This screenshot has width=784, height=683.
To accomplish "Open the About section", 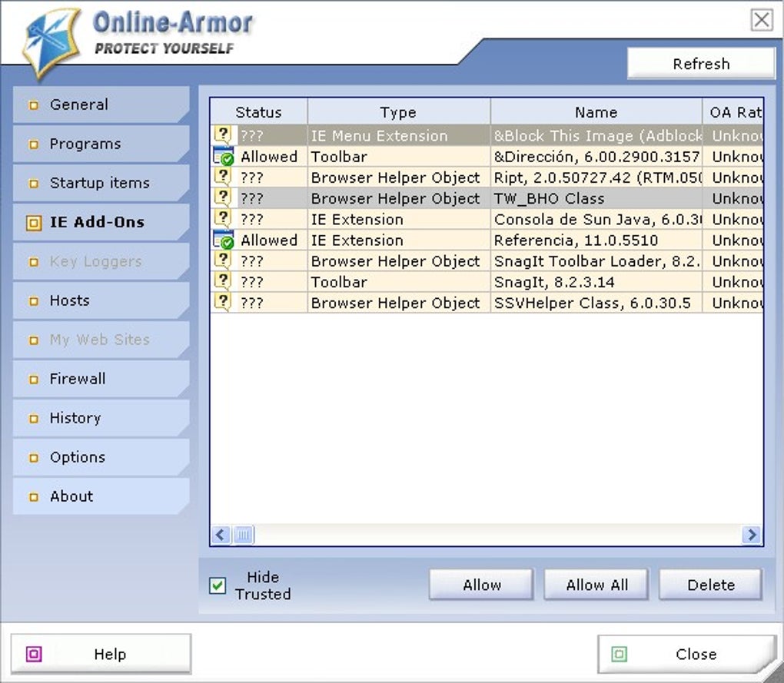I will [x=101, y=496].
